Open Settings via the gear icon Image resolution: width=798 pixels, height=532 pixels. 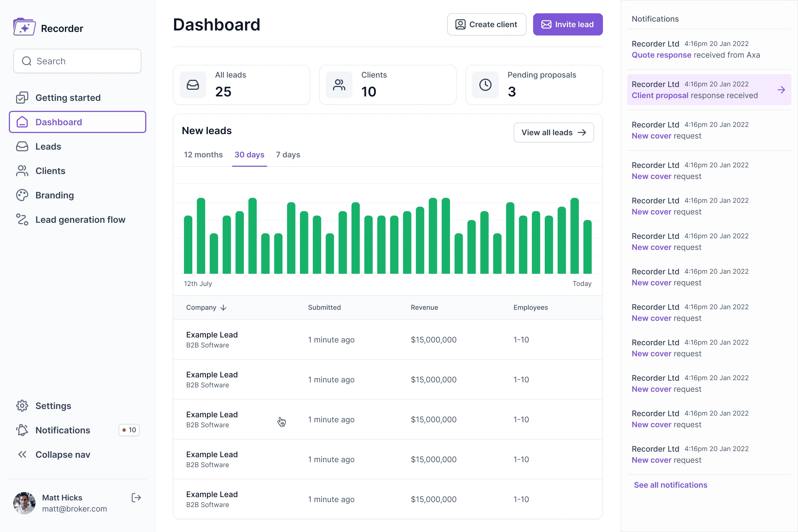(22, 406)
